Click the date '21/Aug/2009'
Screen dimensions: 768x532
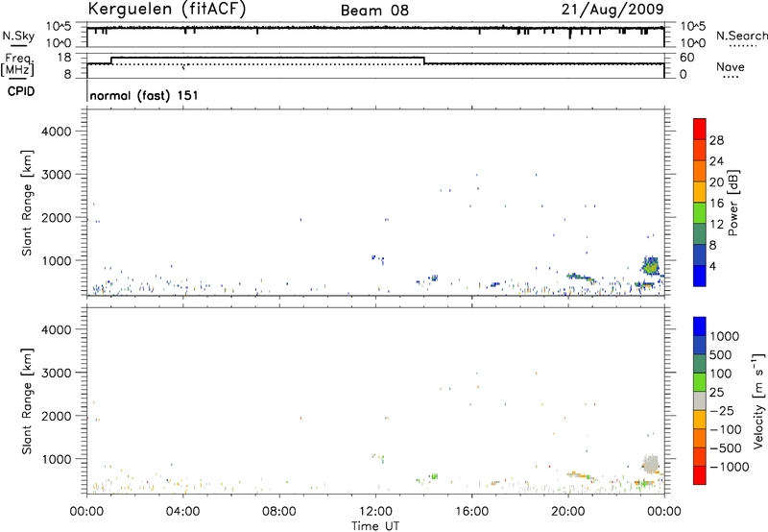(x=612, y=10)
